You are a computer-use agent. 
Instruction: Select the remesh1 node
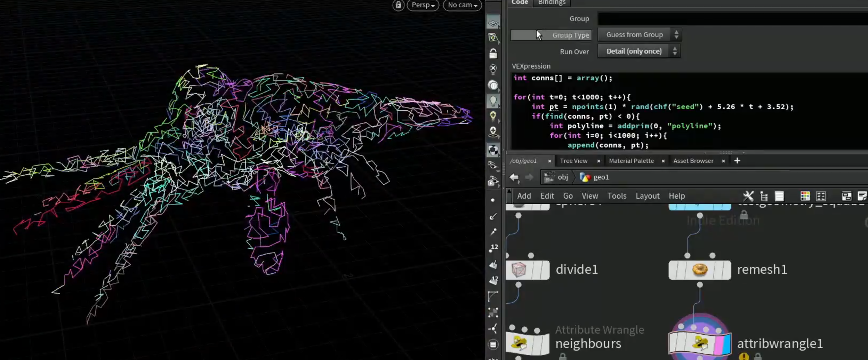(700, 270)
